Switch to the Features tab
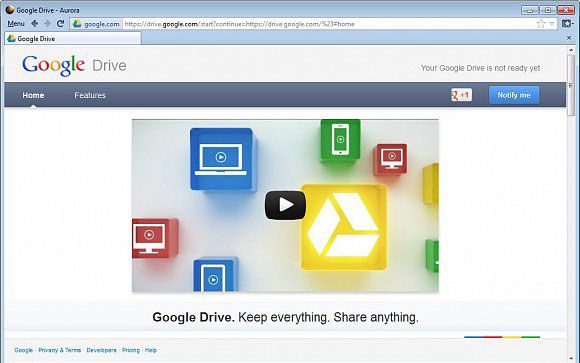Screen dimensions: 580x363 90,95
